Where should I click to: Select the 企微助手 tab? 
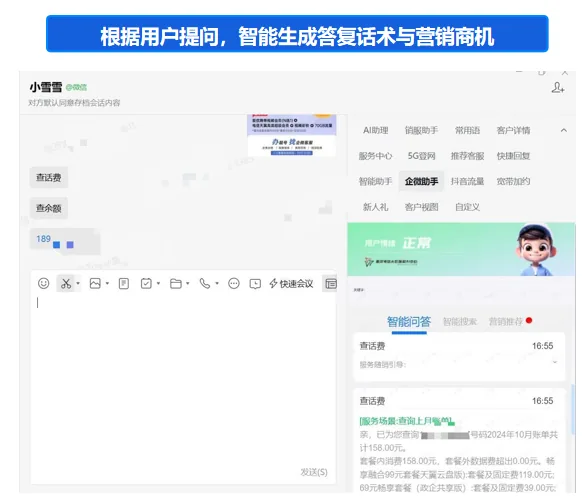422,181
